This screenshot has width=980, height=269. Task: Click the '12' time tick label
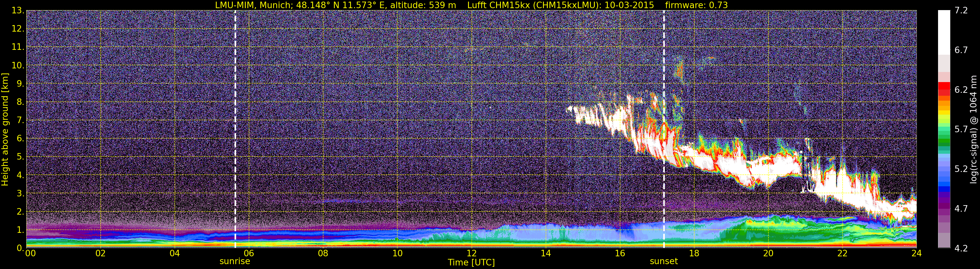(x=471, y=253)
